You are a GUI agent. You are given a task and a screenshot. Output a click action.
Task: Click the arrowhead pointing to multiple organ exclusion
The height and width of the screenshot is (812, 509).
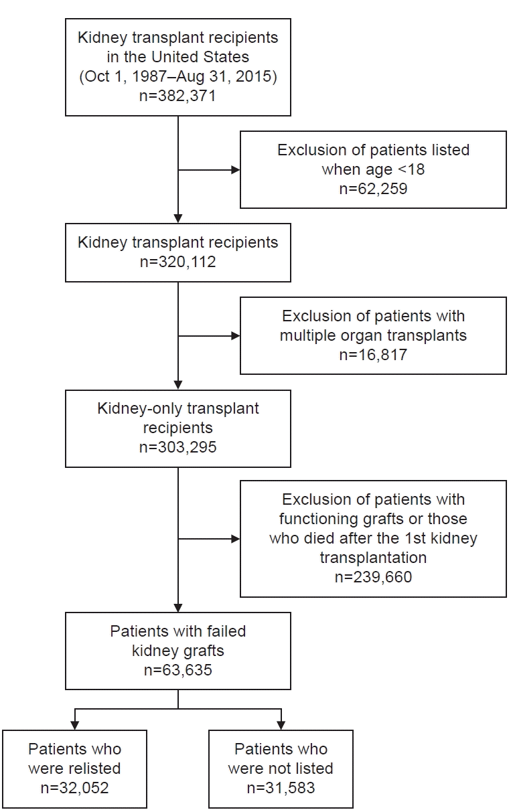tap(235, 335)
